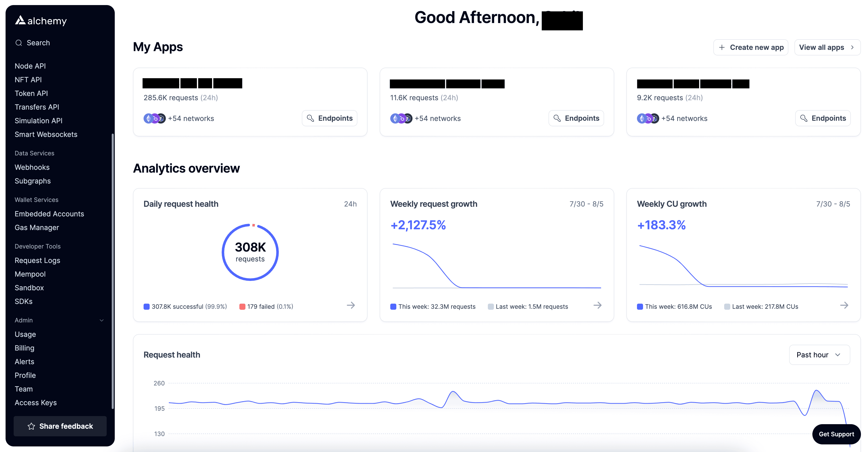Collapse the Admin section chevron
Image resolution: width=868 pixels, height=452 pixels.
[x=101, y=320]
